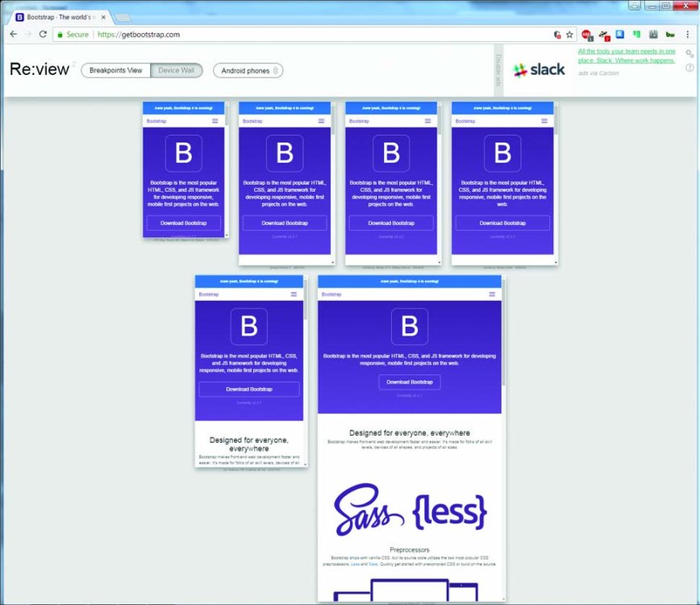Open the hamburger menu in the widest preview
700x605 pixels.
click(492, 294)
